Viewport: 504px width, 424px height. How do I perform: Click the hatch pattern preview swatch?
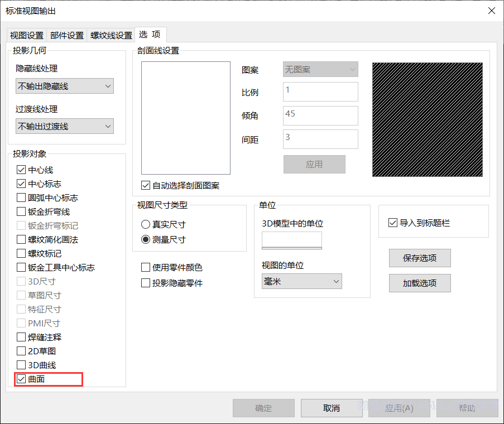click(x=428, y=119)
